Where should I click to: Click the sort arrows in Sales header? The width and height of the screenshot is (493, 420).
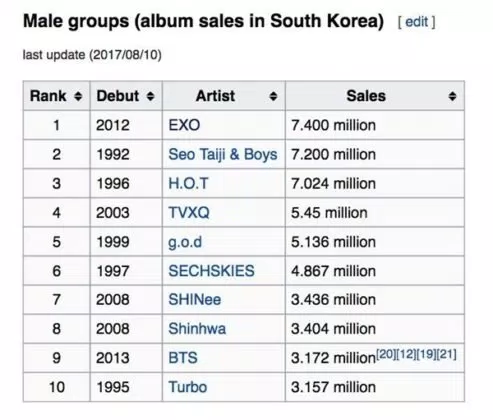coord(452,96)
